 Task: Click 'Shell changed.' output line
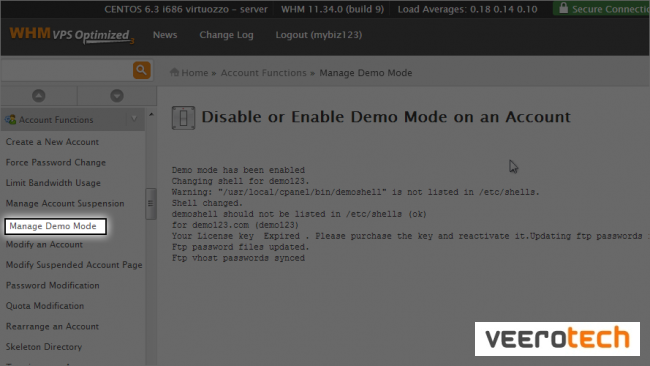point(207,203)
